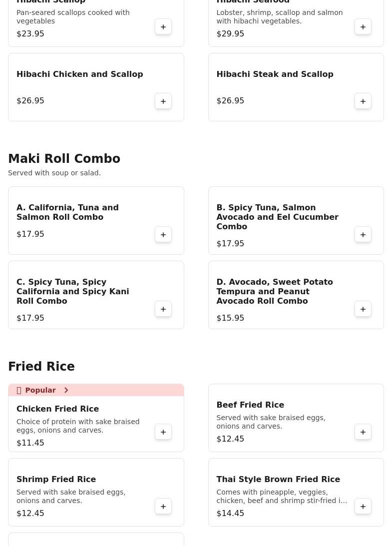The width and height of the screenshot is (392, 546).
Task: Add Beef Fried Rice to the order
Action: point(363,432)
